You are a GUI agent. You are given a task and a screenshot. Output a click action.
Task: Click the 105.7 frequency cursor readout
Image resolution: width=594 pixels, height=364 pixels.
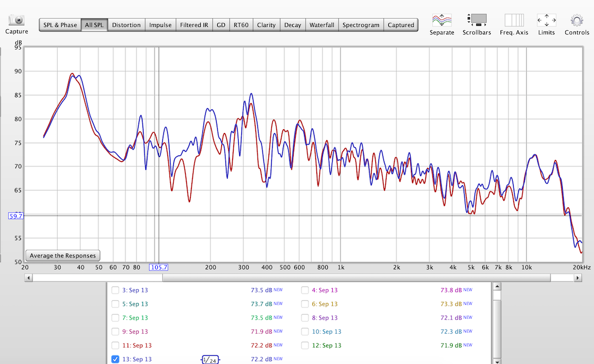pos(158,267)
